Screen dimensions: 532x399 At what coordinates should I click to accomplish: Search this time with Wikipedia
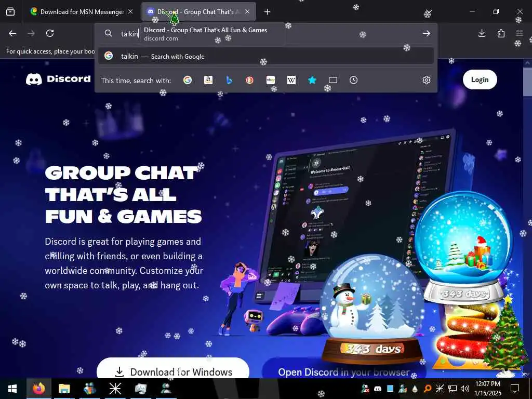291,80
